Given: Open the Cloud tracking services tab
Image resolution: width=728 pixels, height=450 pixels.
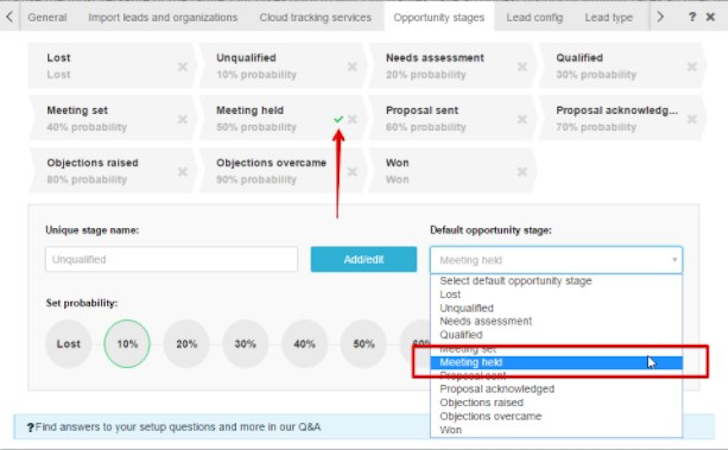Looking at the screenshot, I should click(x=315, y=17).
